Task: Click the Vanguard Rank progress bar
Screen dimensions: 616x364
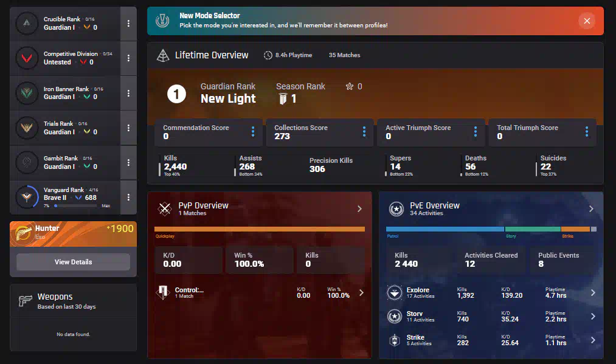Action: point(76,206)
